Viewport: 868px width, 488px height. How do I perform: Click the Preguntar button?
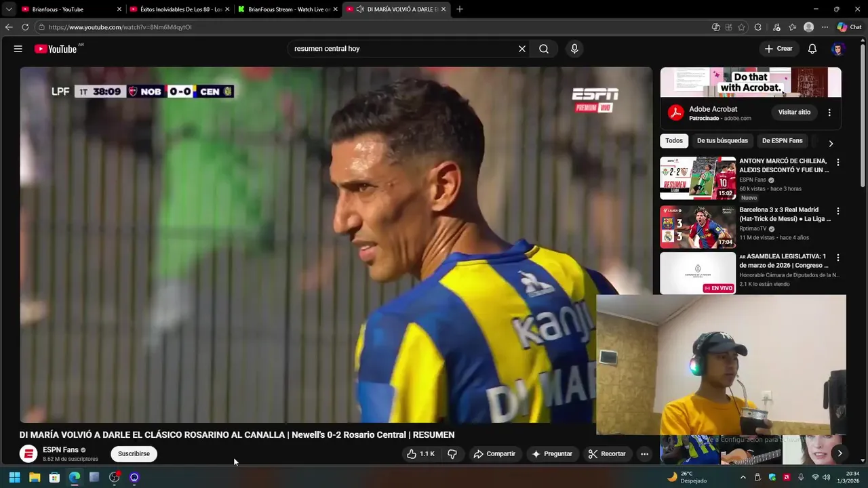pyautogui.click(x=552, y=454)
